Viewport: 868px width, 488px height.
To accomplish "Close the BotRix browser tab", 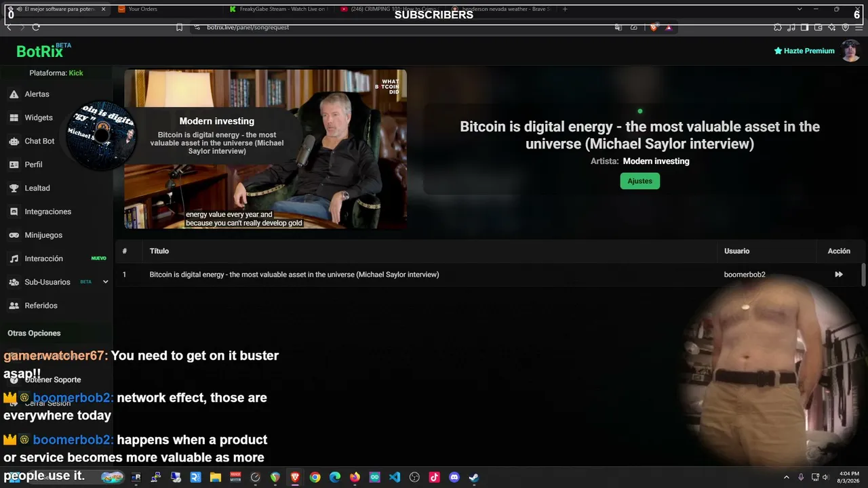I will (103, 9).
